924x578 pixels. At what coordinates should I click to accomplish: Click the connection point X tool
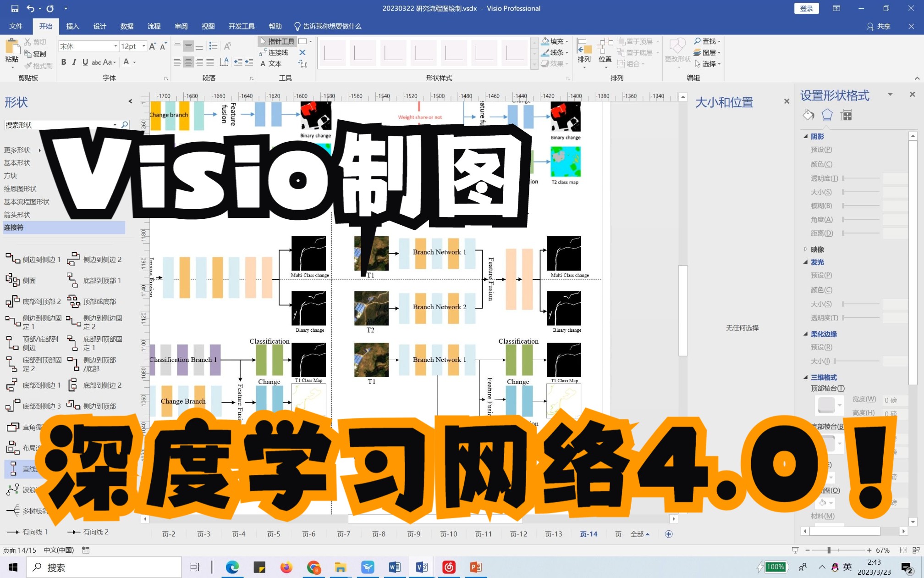click(302, 52)
